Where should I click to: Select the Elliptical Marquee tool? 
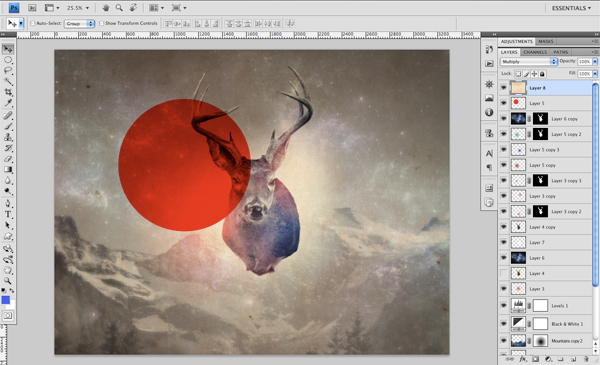(x=8, y=60)
